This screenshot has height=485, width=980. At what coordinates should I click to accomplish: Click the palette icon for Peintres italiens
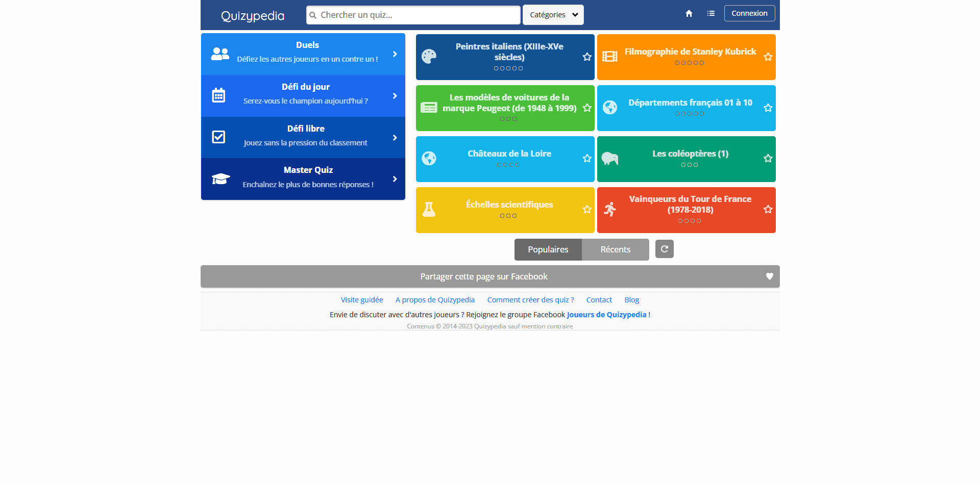[429, 57]
